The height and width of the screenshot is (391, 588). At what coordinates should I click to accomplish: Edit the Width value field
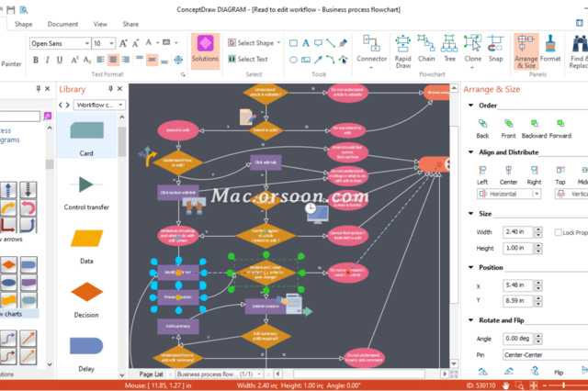517,232
